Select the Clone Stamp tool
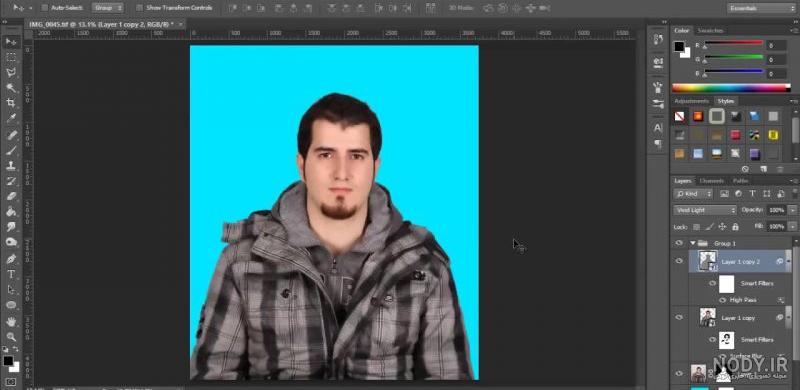 [x=11, y=165]
